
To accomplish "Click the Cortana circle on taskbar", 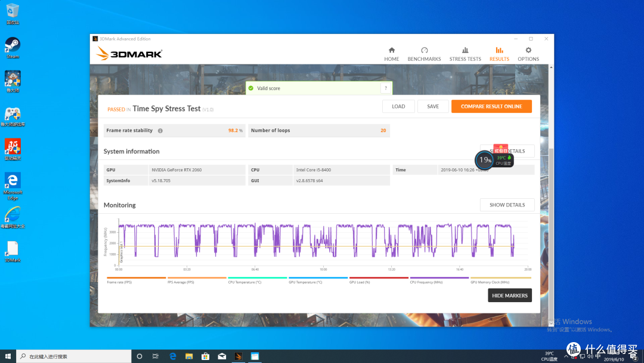I will coord(139,356).
